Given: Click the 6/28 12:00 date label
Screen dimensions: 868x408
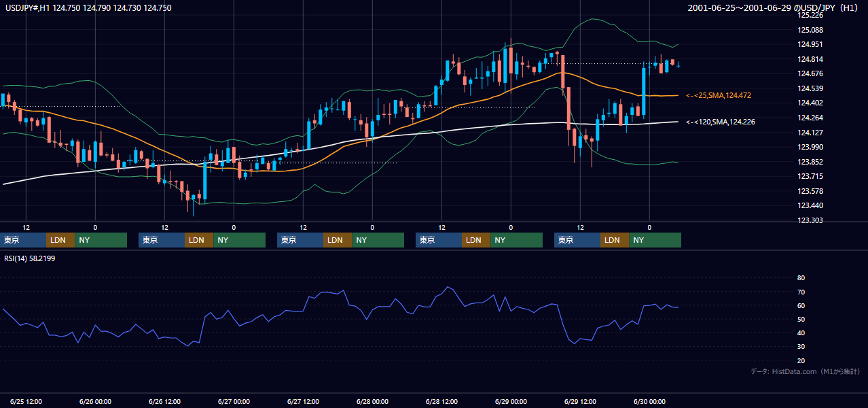Looking at the screenshot, I should [x=441, y=401].
